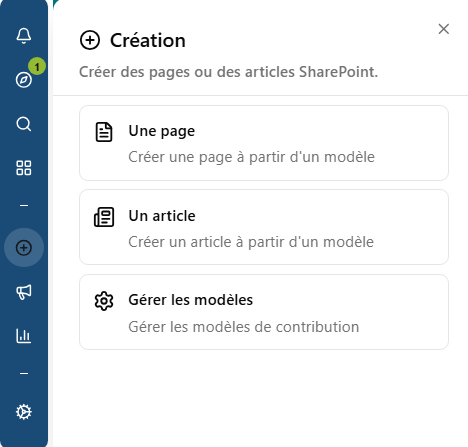Click the search magnifier icon
The width and height of the screenshot is (468, 447).
(x=24, y=124)
